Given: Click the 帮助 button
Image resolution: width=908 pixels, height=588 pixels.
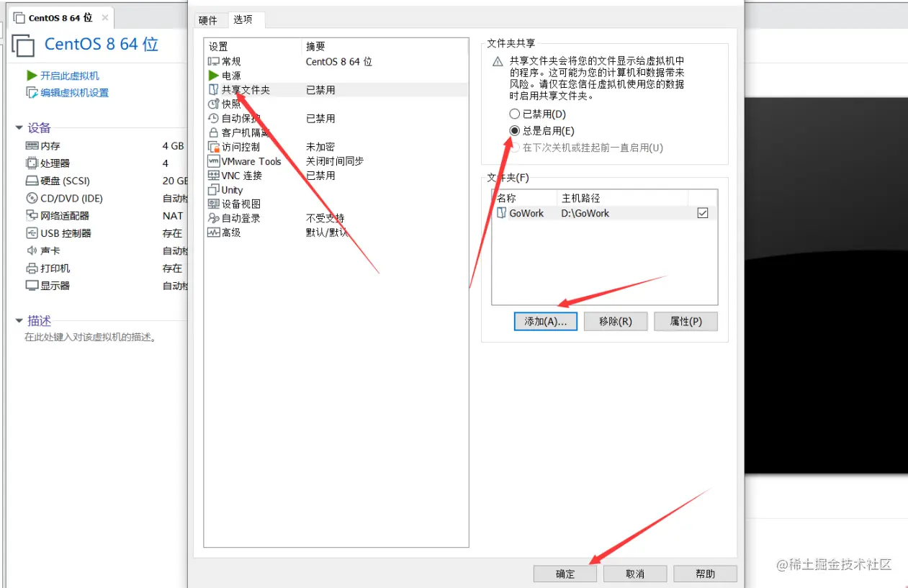Looking at the screenshot, I should 706,574.
